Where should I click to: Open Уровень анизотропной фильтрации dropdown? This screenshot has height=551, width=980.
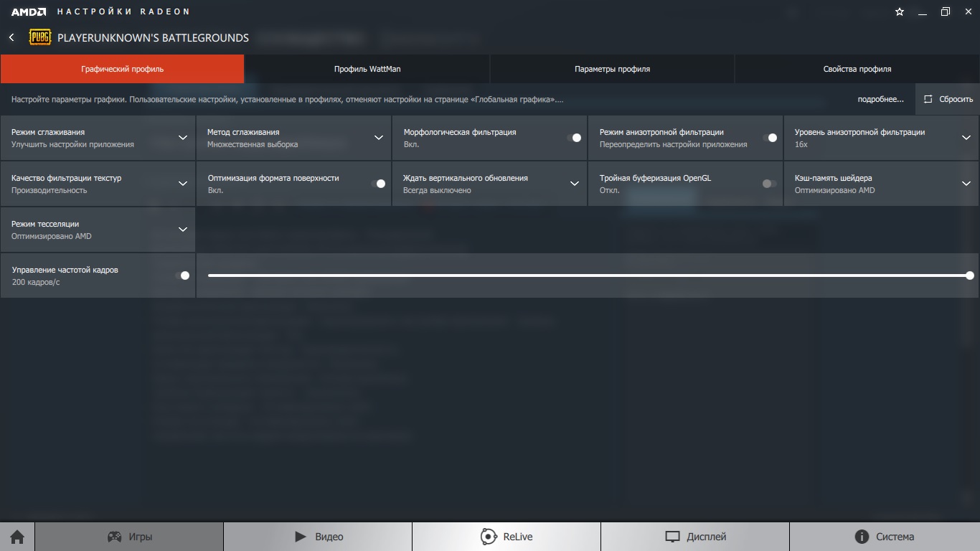click(966, 138)
